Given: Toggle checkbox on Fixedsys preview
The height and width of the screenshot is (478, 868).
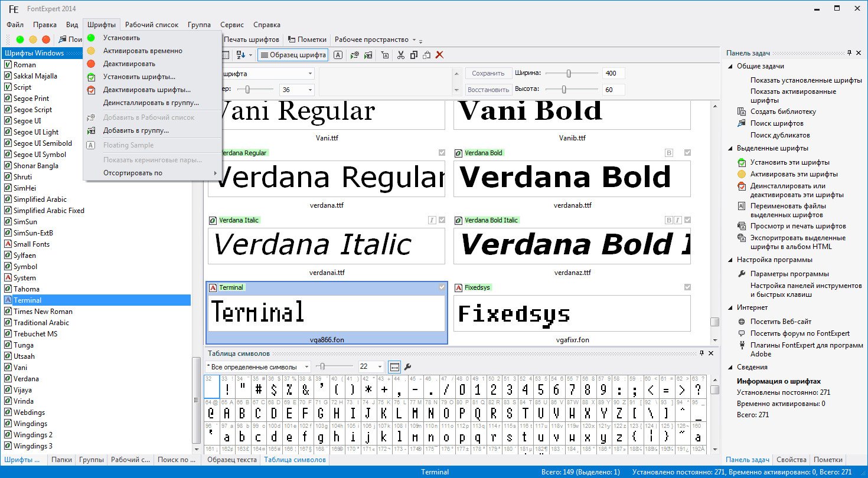Looking at the screenshot, I should click(x=687, y=287).
